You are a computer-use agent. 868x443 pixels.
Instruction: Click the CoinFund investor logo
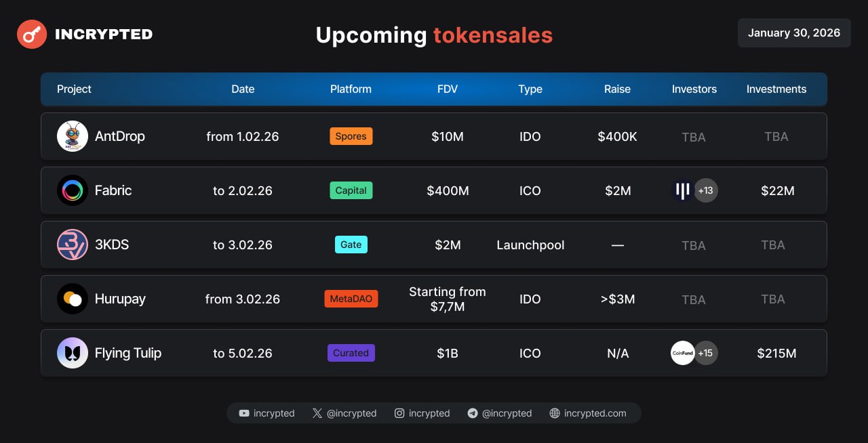(x=683, y=353)
